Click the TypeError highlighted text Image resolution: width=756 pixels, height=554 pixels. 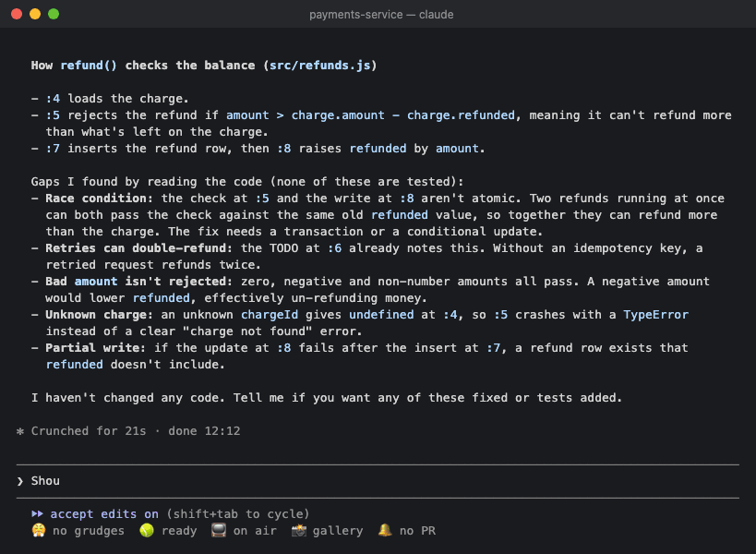(x=655, y=315)
